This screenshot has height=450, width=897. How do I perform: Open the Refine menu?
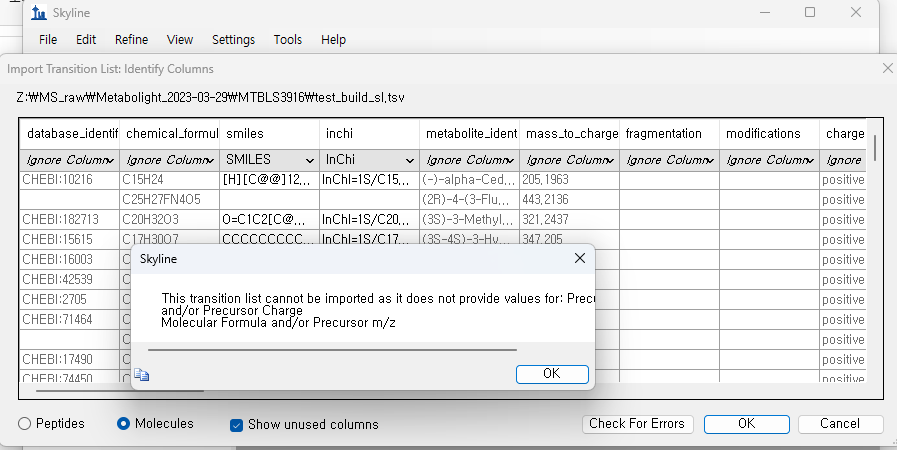(131, 40)
